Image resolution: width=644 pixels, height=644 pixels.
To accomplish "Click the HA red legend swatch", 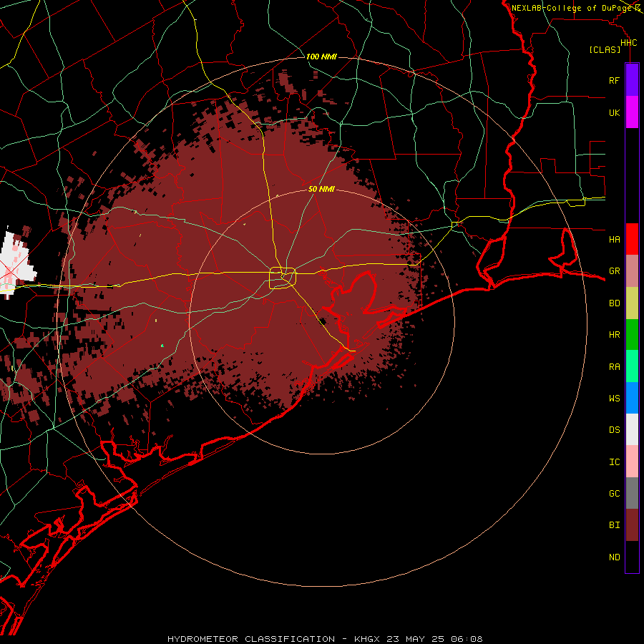I will pos(632,239).
